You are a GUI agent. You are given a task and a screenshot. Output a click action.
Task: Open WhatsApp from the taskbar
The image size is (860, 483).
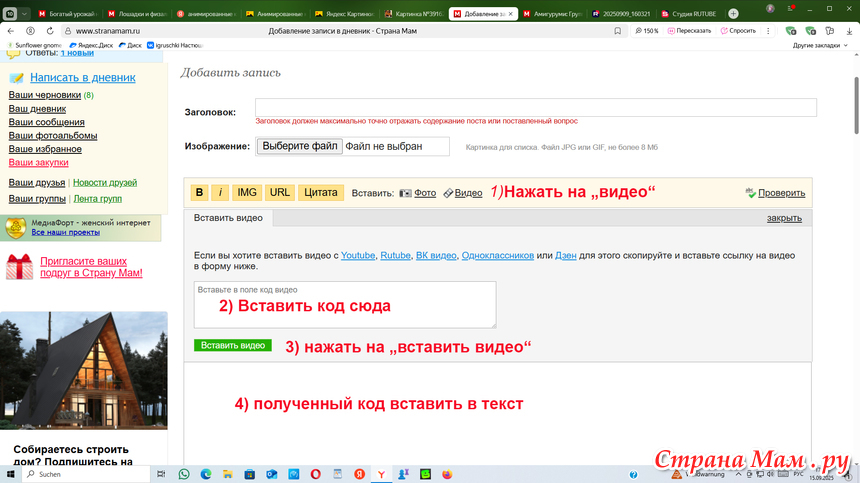184,474
